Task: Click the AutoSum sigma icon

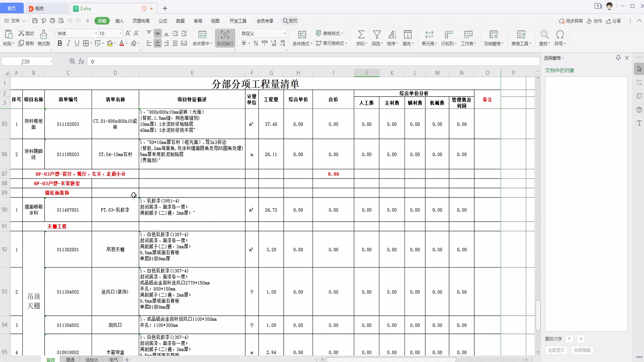Action: 361,35
